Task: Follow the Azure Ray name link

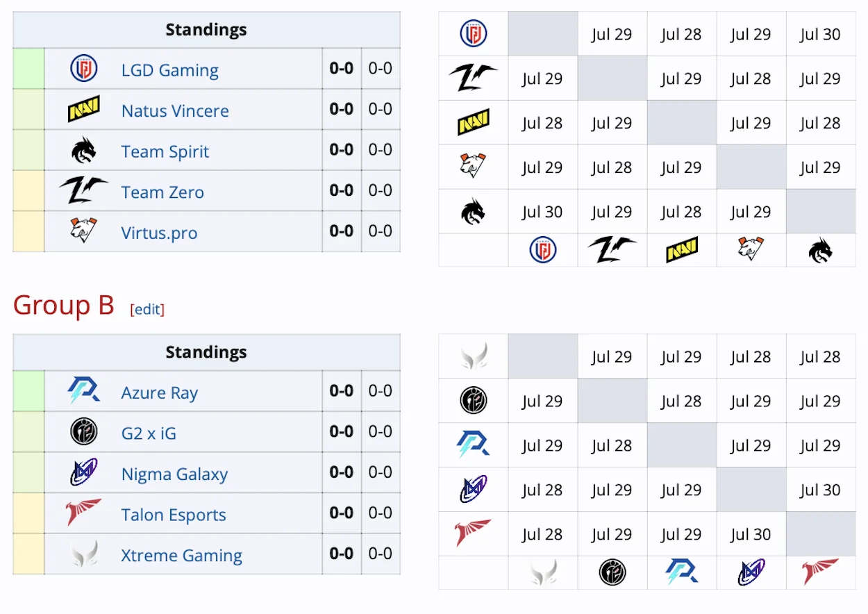Action: [160, 393]
